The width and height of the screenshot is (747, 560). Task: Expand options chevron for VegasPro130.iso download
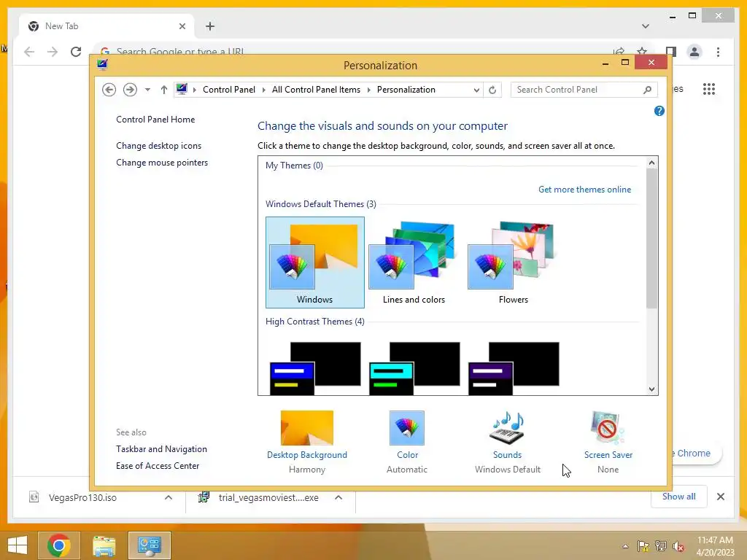pyautogui.click(x=169, y=497)
